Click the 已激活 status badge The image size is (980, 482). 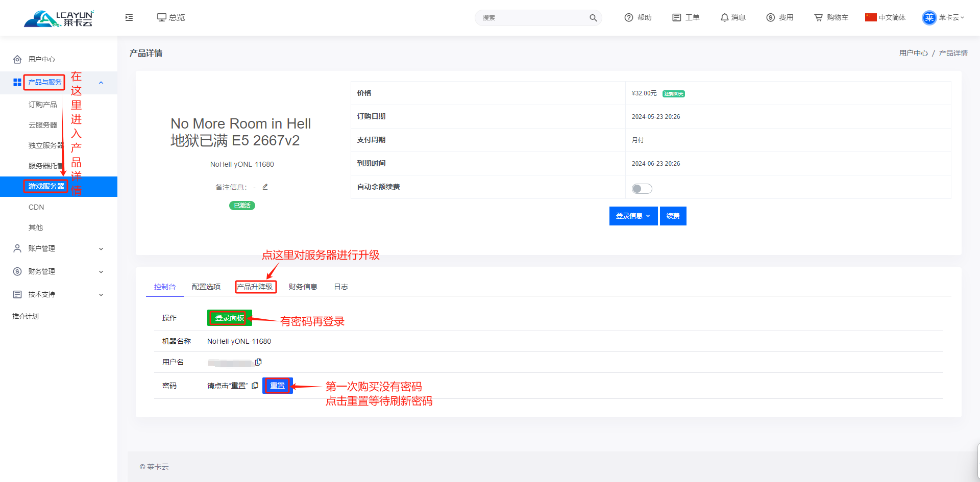tap(242, 206)
